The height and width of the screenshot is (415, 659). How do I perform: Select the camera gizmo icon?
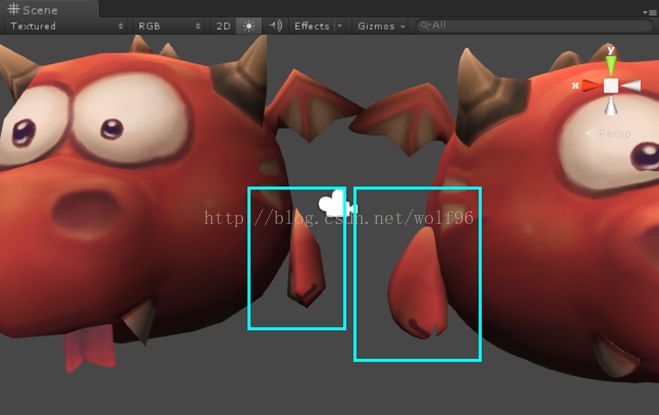point(337,204)
